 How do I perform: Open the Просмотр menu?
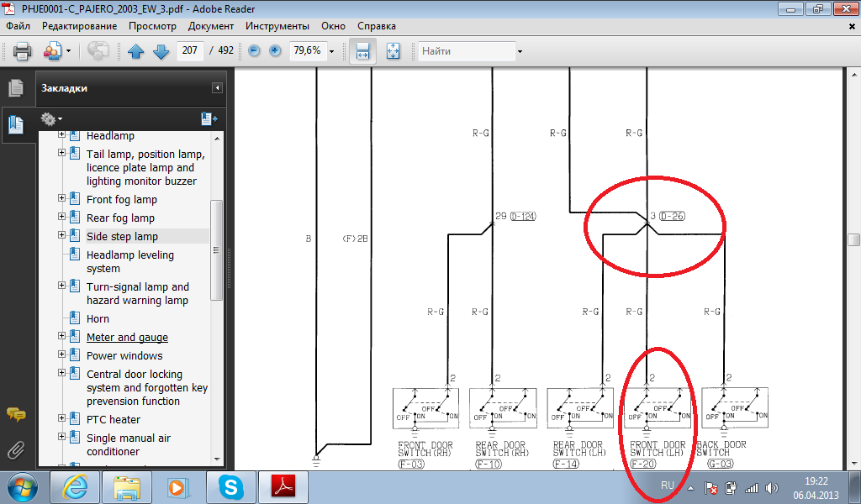click(x=152, y=26)
